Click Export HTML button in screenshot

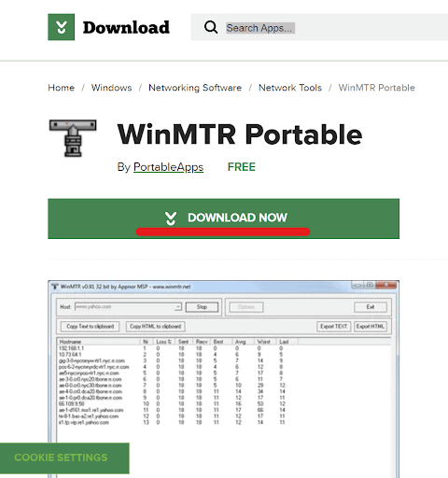point(371,326)
